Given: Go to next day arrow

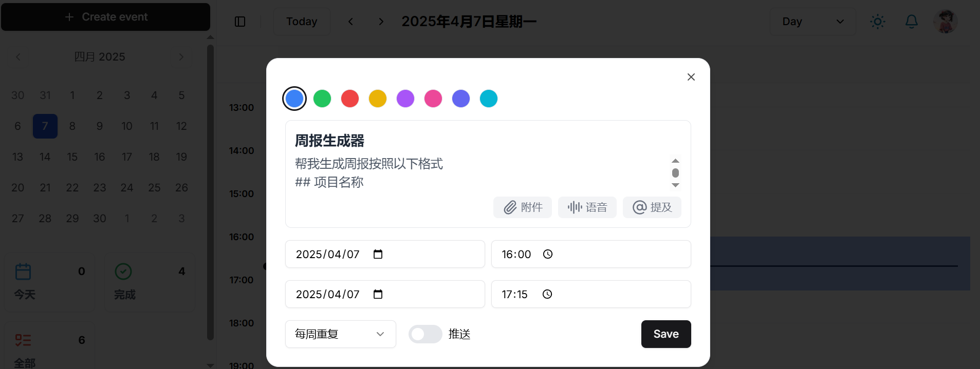Looking at the screenshot, I should click(381, 22).
